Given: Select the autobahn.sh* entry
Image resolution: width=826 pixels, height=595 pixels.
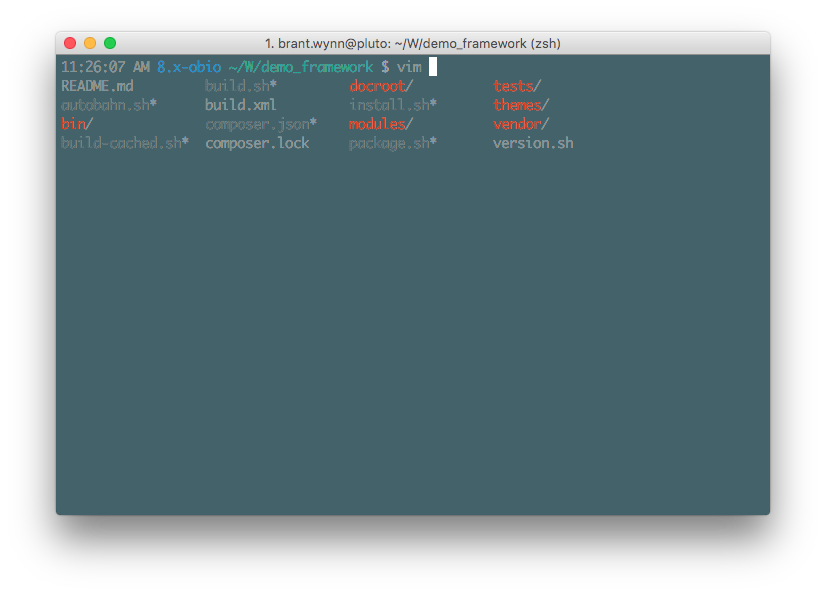Looking at the screenshot, I should coord(109,105).
